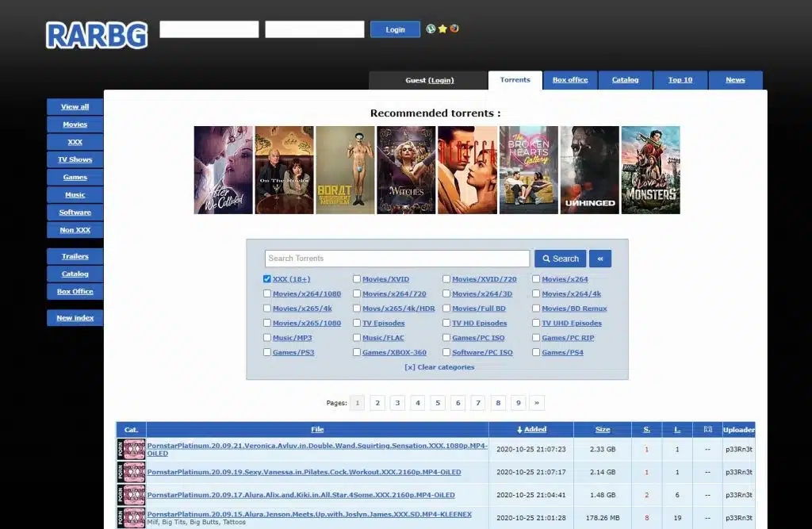Viewport: 812px width, 529px height.
Task: Click the category icon in the 21:07:17 row
Action: click(x=131, y=472)
